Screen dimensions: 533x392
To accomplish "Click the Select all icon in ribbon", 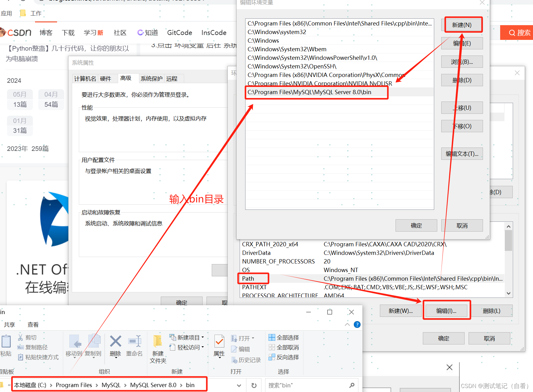I will [x=272, y=337].
